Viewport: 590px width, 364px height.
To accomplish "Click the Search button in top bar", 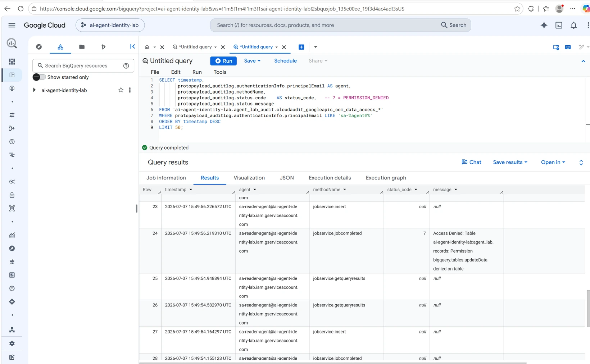I will coord(454,25).
